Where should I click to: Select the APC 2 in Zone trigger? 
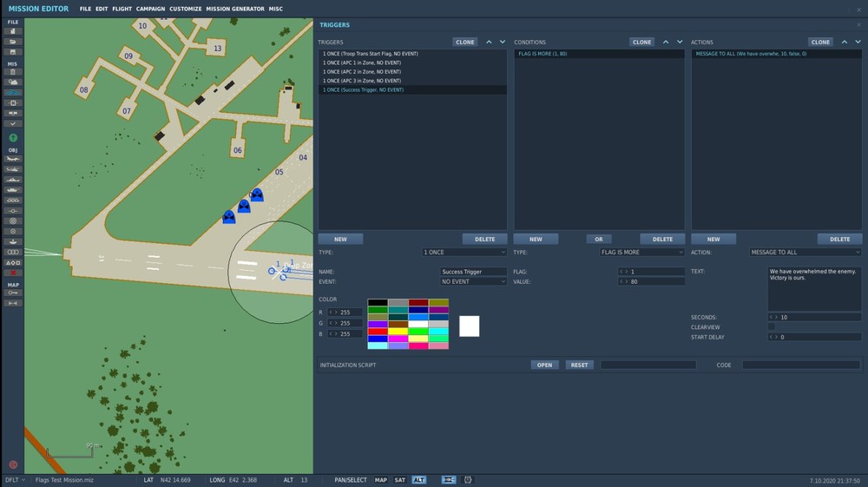[363, 72]
